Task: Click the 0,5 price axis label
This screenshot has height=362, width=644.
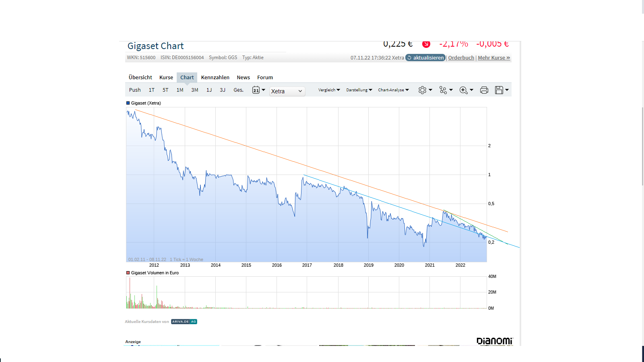Action: [x=491, y=204]
